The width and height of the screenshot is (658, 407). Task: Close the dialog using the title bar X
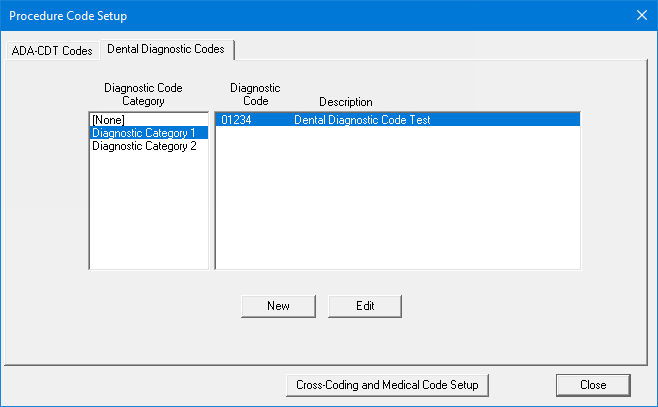click(641, 15)
